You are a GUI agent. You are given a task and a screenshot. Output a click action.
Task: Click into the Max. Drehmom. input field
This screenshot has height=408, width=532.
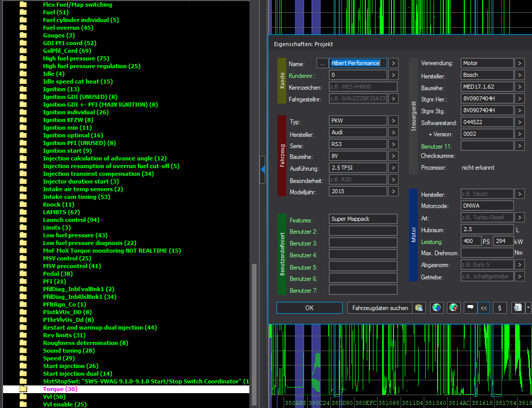click(x=487, y=253)
